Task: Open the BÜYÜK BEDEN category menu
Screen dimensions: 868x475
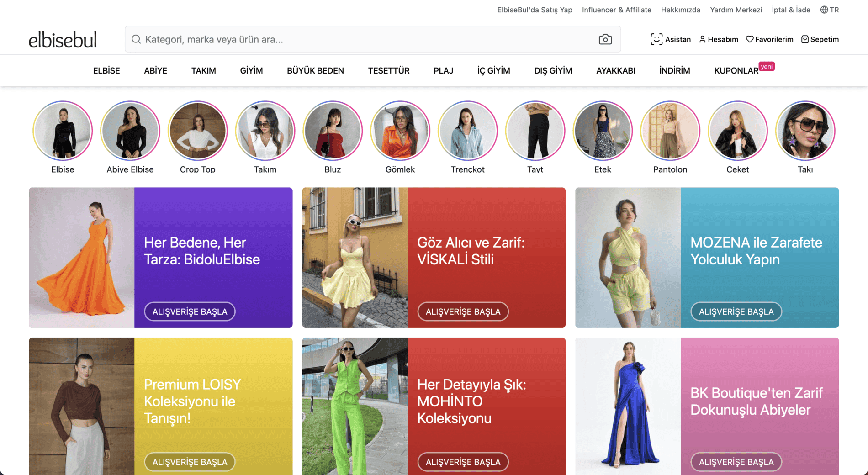Action: (x=315, y=71)
